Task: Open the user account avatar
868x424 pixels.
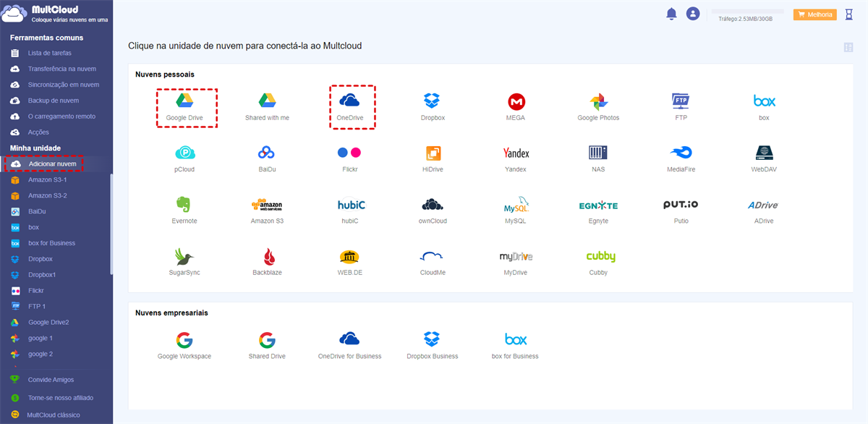Action: pos(693,14)
